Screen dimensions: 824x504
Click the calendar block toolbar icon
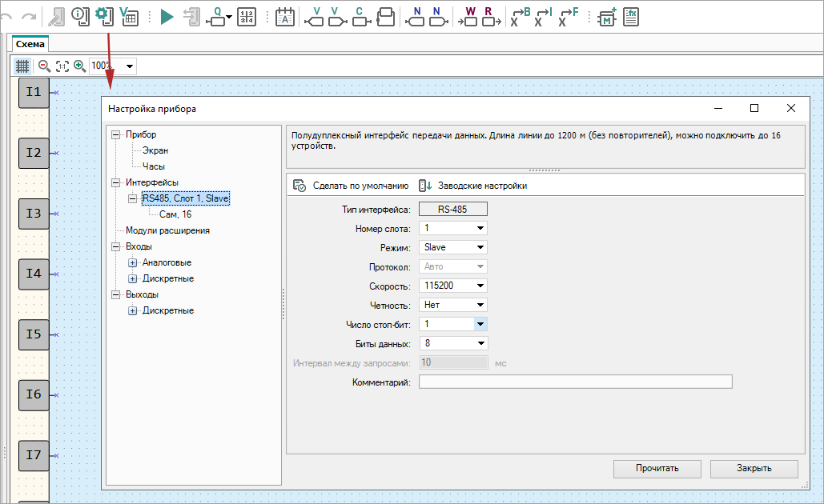[x=284, y=16]
